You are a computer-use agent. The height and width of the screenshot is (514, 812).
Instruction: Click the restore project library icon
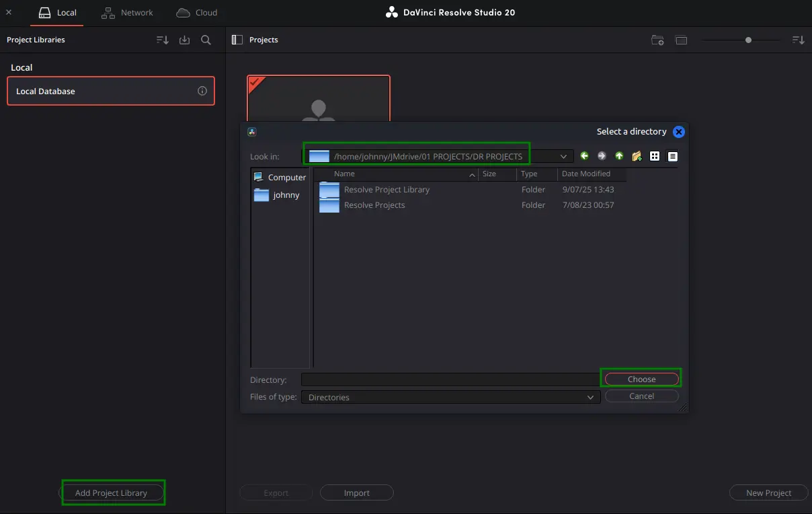(184, 40)
